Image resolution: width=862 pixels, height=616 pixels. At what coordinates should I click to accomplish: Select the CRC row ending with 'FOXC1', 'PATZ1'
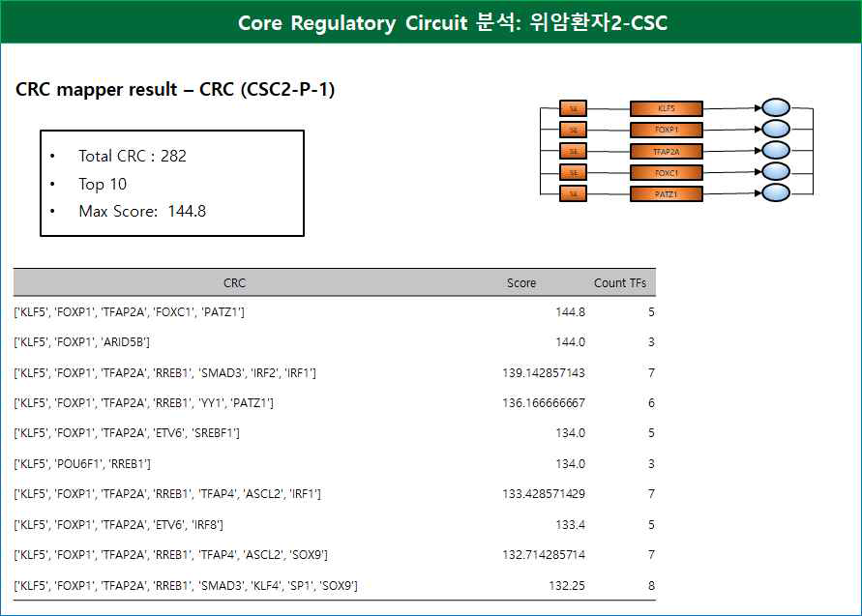pos(334,312)
